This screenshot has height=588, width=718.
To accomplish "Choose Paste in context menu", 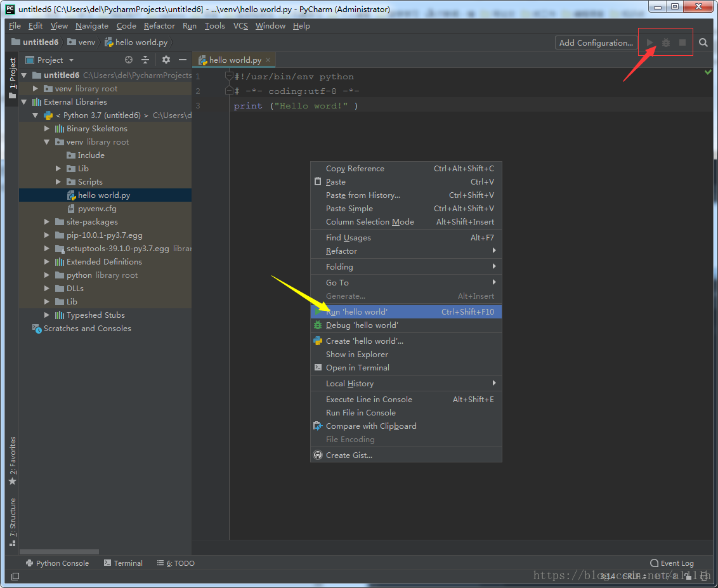I will (x=406, y=182).
